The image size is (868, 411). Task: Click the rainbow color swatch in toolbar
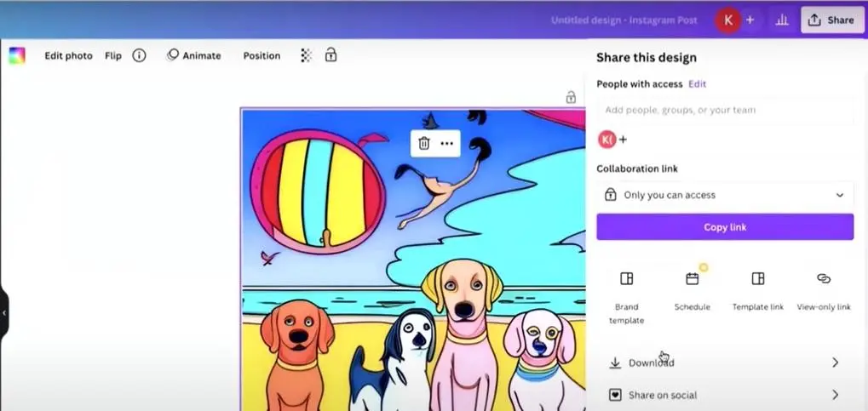pos(17,56)
